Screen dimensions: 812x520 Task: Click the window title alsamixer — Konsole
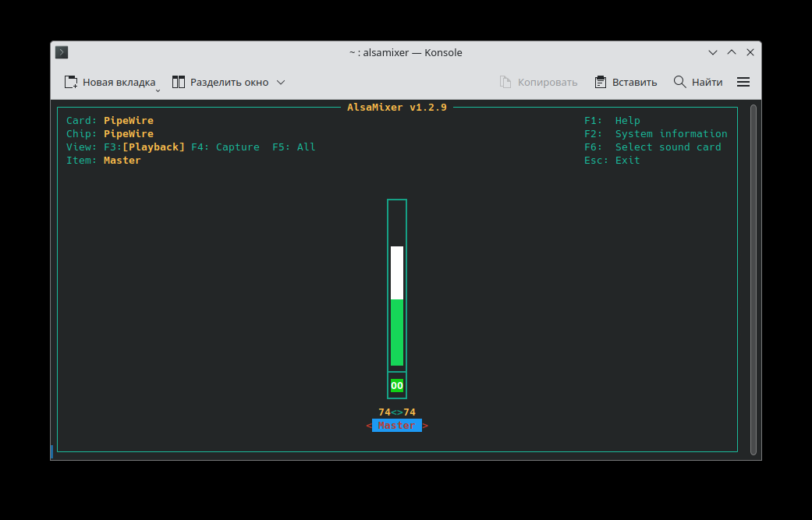[406, 52]
